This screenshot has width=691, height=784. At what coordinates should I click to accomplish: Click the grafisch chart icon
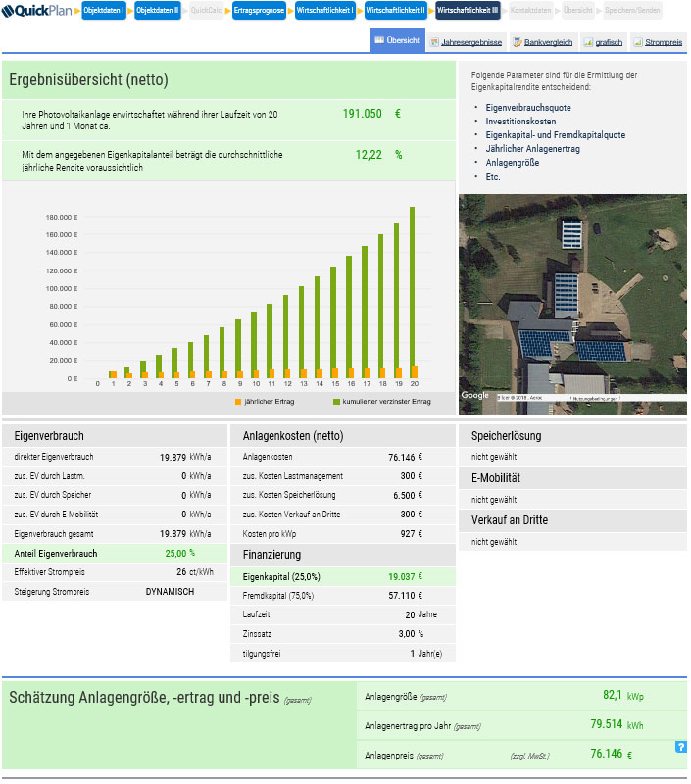[589, 42]
